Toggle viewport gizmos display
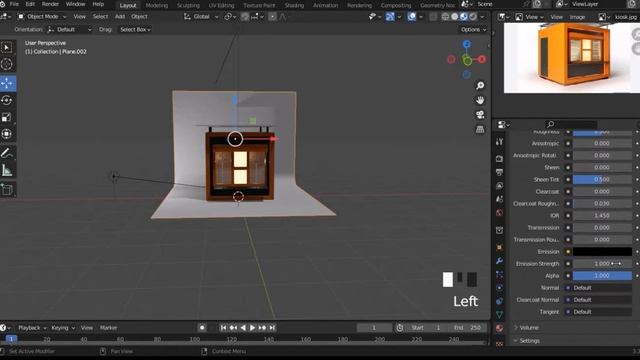This screenshot has width=640, height=360. 390,17
